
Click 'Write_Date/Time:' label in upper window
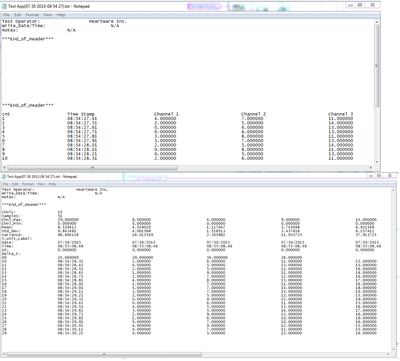tap(24, 26)
